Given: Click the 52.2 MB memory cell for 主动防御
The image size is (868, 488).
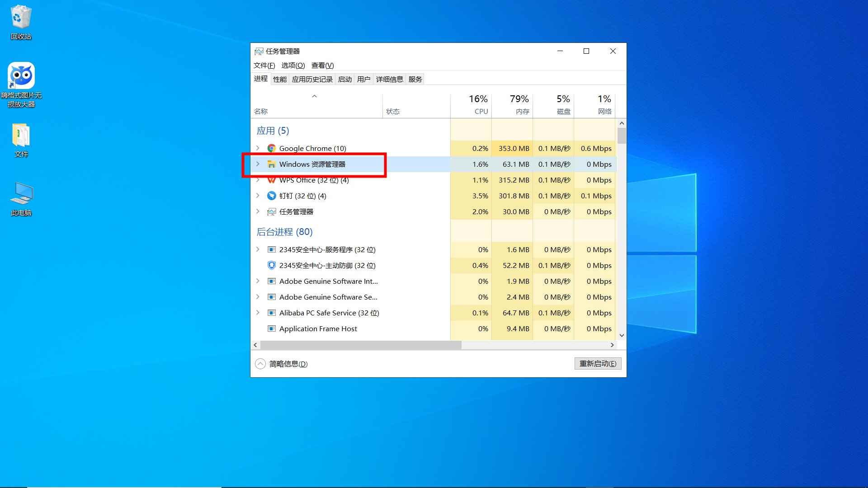Looking at the screenshot, I should point(512,265).
